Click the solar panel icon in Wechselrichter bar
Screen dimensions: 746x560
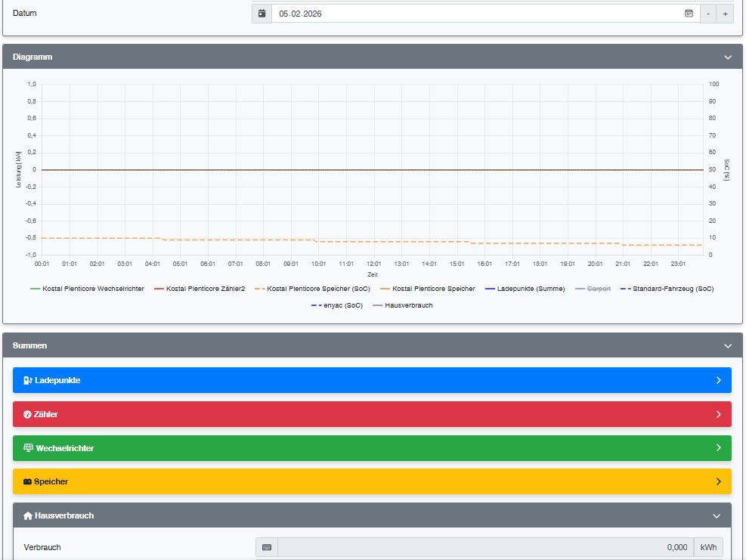29,448
